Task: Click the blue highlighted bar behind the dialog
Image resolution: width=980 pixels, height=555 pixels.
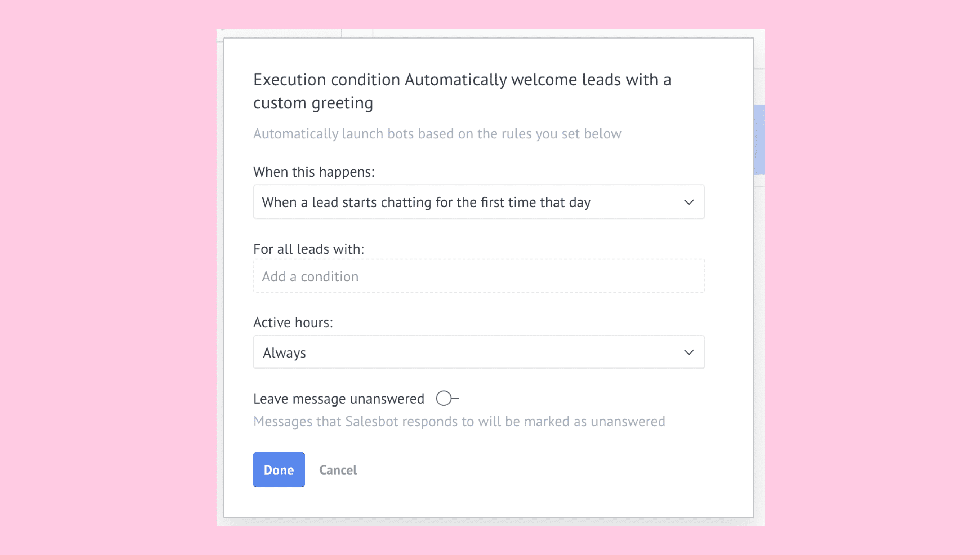Action: click(759, 140)
